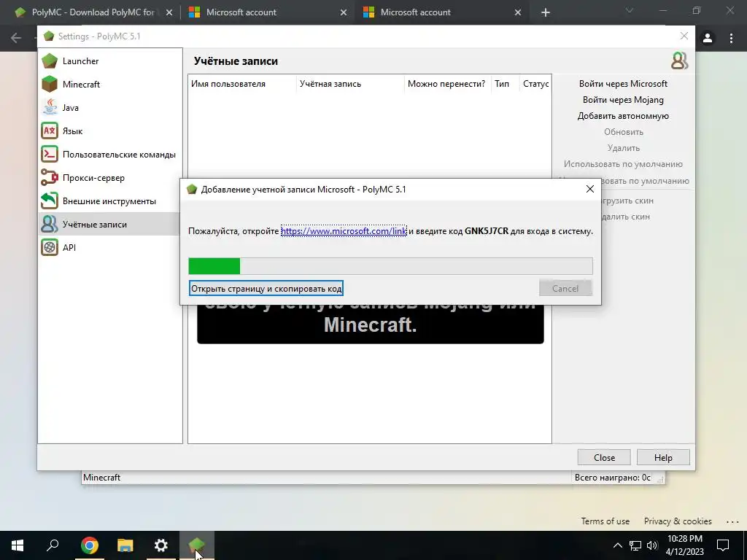Open Privacy & cookies link
This screenshot has height=560, width=747.
click(x=678, y=521)
